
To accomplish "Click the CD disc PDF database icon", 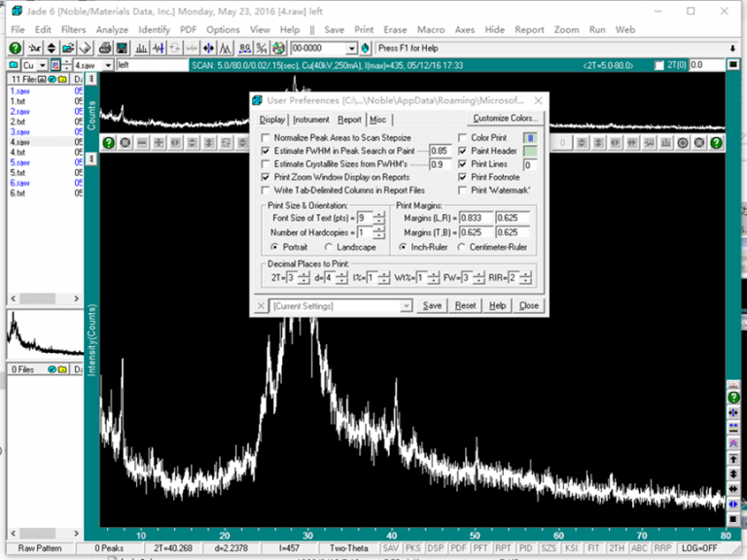I will click(279, 48).
